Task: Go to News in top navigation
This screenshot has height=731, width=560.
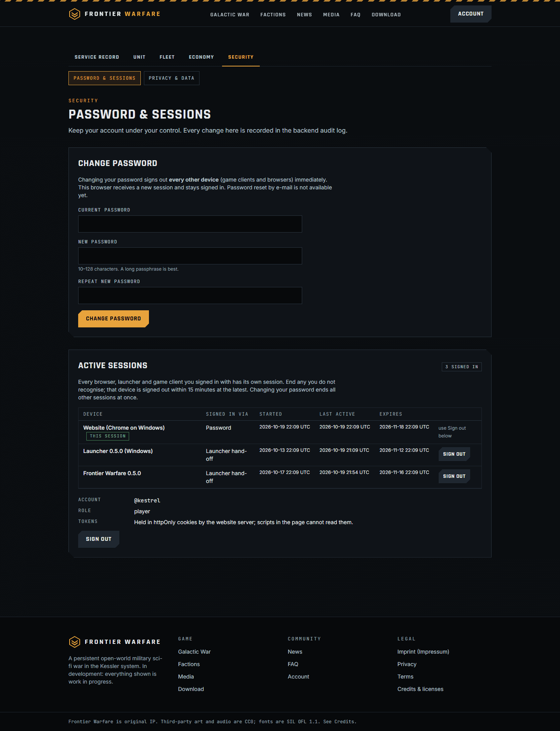Action: [304, 15]
